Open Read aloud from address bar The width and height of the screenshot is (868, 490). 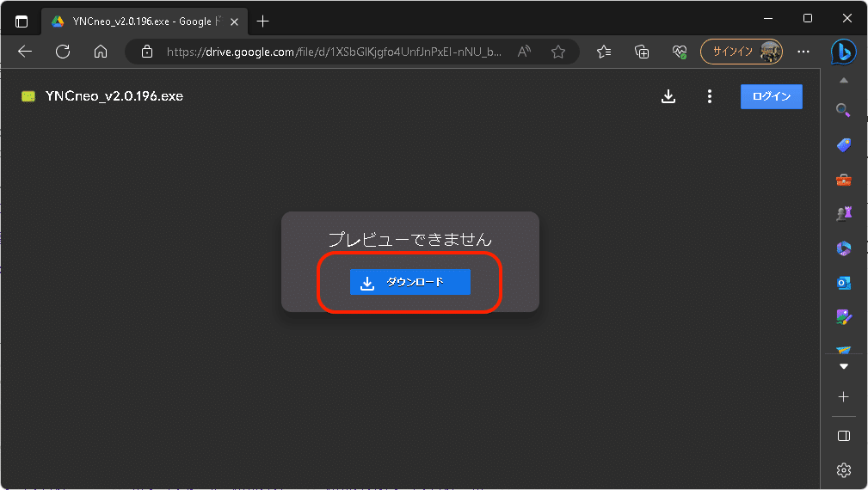[524, 52]
